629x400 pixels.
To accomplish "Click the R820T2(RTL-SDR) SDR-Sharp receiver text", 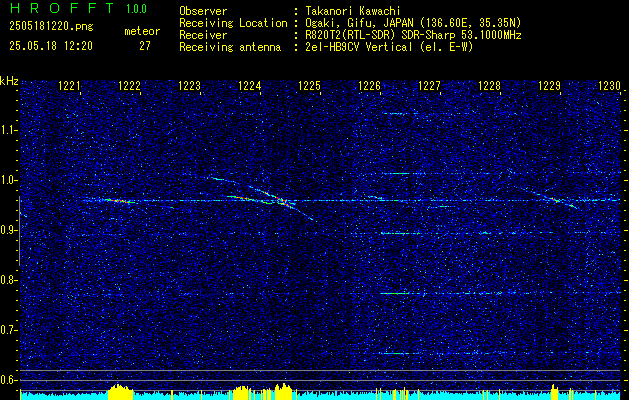I will [414, 35].
